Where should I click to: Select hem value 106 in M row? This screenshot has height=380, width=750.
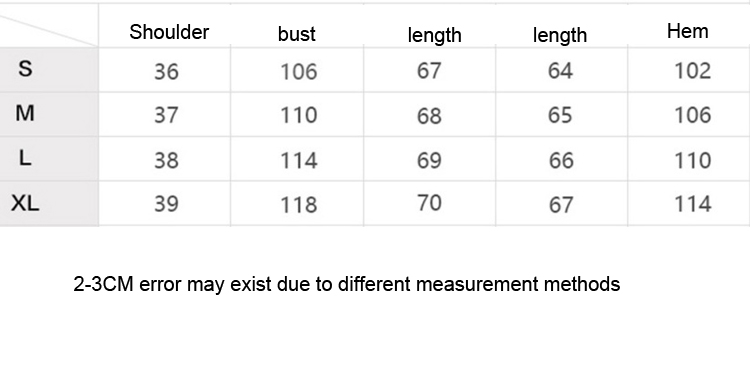(692, 115)
